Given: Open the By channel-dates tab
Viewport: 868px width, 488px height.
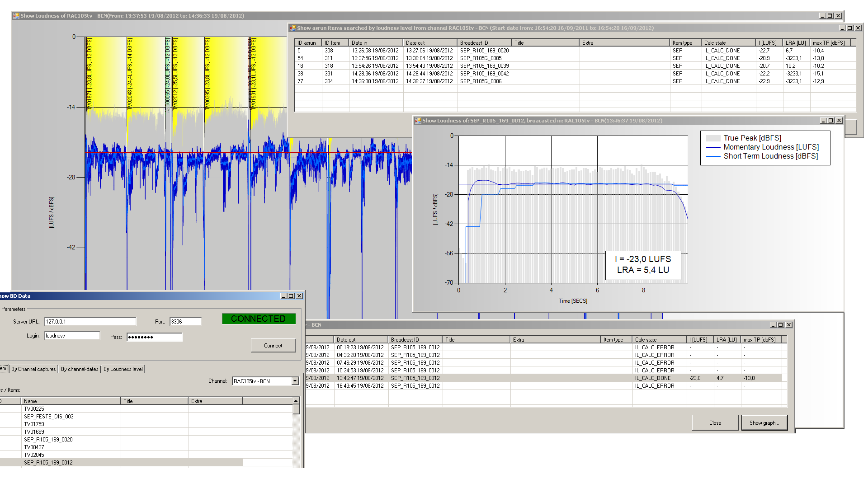Looking at the screenshot, I should coord(80,369).
